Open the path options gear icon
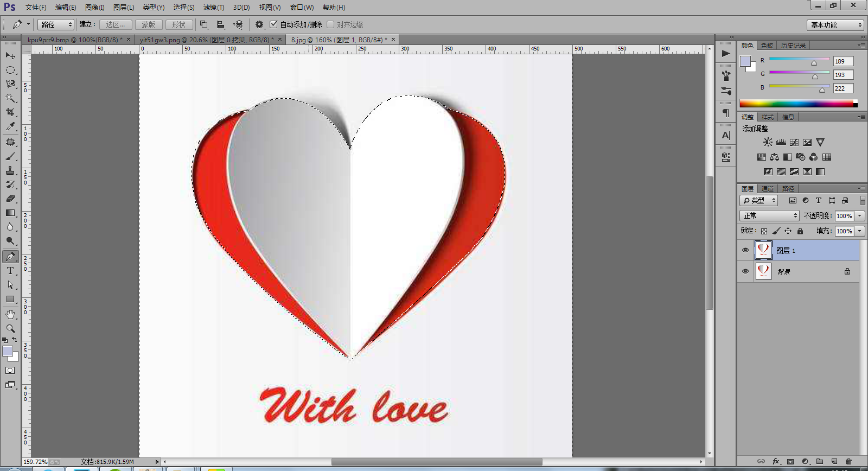Screen dimensions: 868x471 [x=259, y=24]
